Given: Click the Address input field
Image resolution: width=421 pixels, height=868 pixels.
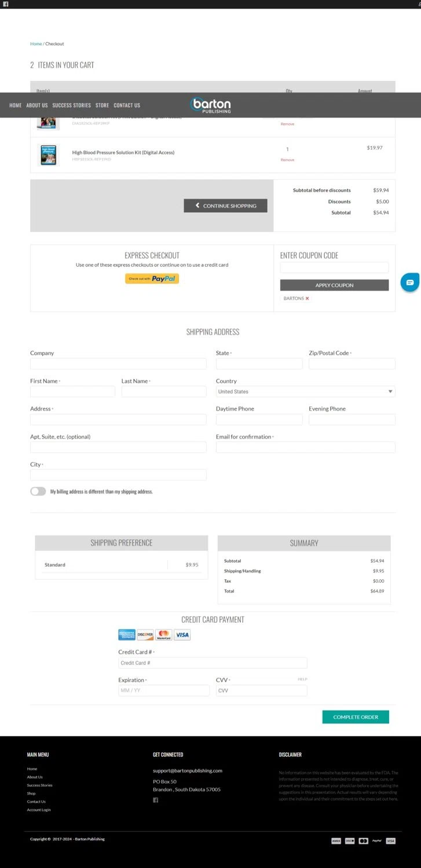Looking at the screenshot, I should 118,420.
